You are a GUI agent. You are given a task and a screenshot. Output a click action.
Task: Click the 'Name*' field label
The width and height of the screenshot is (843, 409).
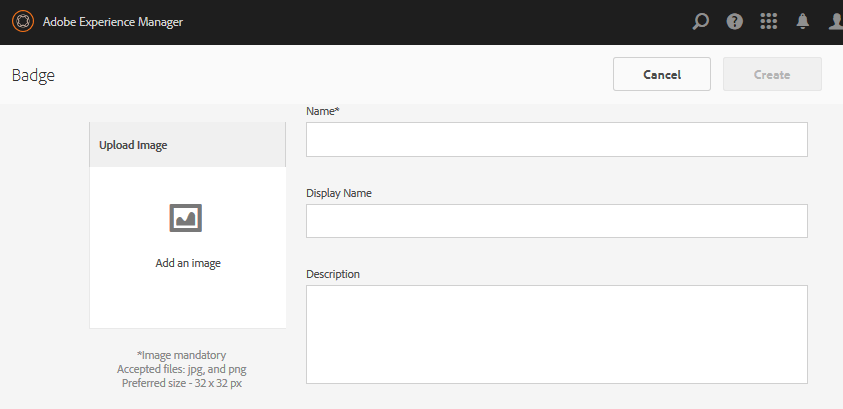click(323, 111)
